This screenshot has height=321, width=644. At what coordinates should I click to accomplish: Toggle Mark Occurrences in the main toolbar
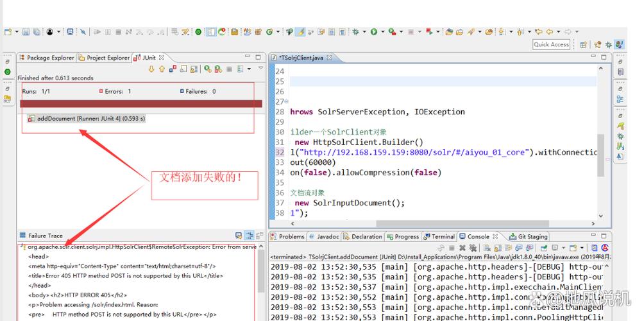click(301, 31)
